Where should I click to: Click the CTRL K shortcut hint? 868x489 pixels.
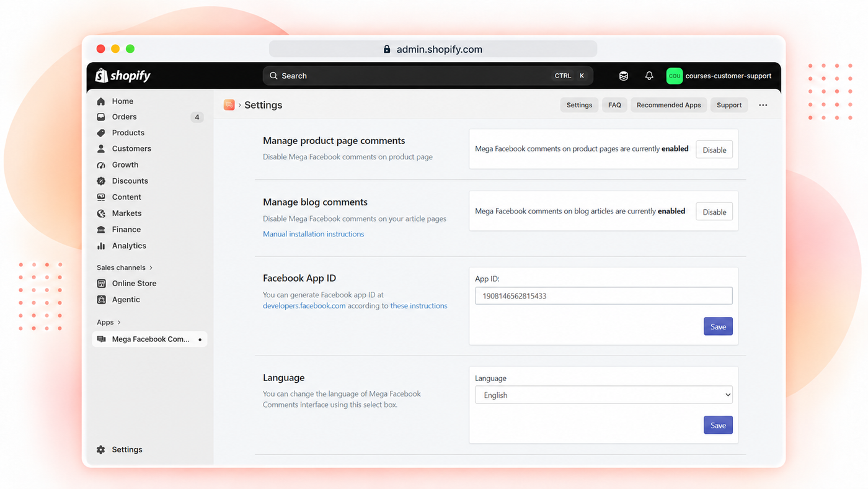coord(570,76)
